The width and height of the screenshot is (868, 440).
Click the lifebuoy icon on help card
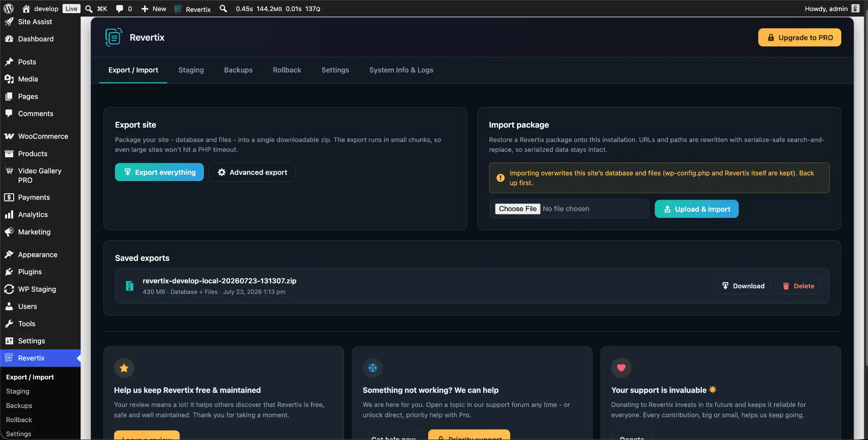tap(373, 368)
